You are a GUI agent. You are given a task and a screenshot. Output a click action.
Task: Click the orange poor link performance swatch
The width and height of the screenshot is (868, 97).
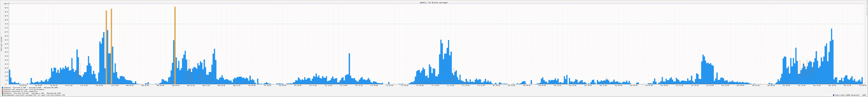pos(3,90)
